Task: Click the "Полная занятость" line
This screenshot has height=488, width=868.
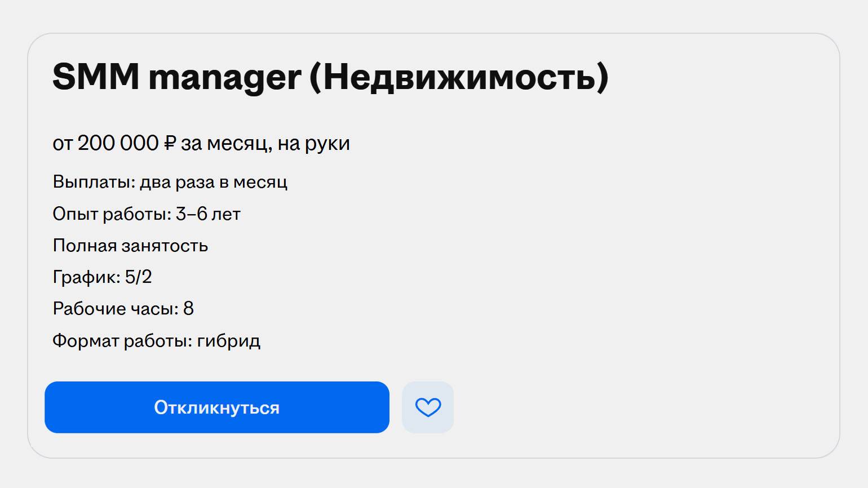Action: coord(130,246)
